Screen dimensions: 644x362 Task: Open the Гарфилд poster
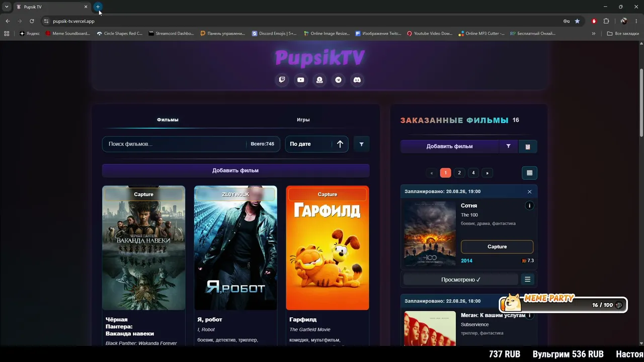point(328,248)
